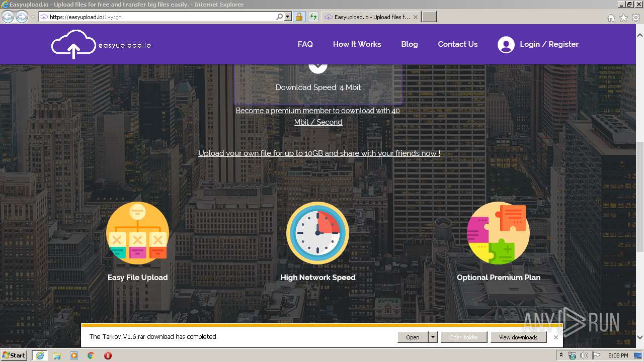This screenshot has height=362, width=644.
Task: Go to the Blog page
Action: click(x=410, y=44)
